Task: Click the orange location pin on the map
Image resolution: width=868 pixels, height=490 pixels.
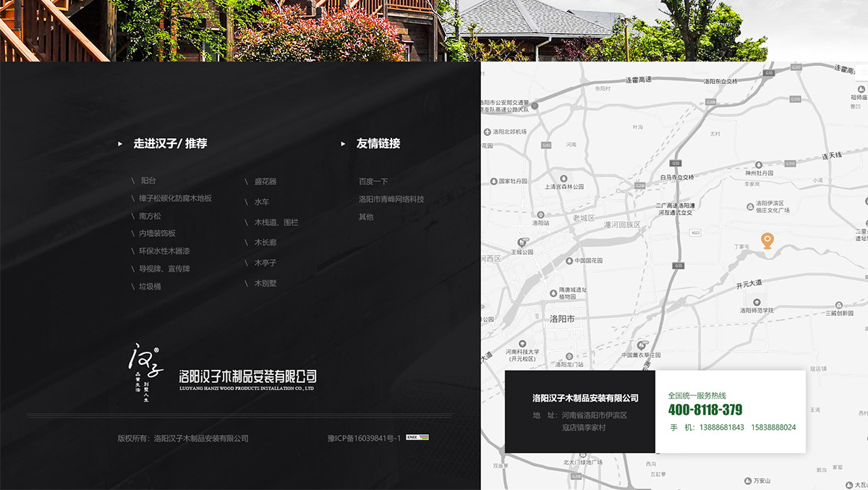Action: pos(767,240)
